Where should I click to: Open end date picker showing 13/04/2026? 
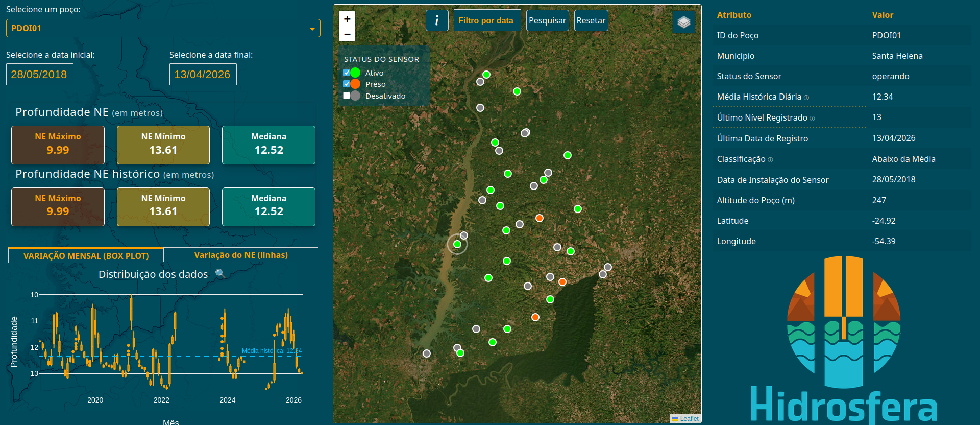203,75
